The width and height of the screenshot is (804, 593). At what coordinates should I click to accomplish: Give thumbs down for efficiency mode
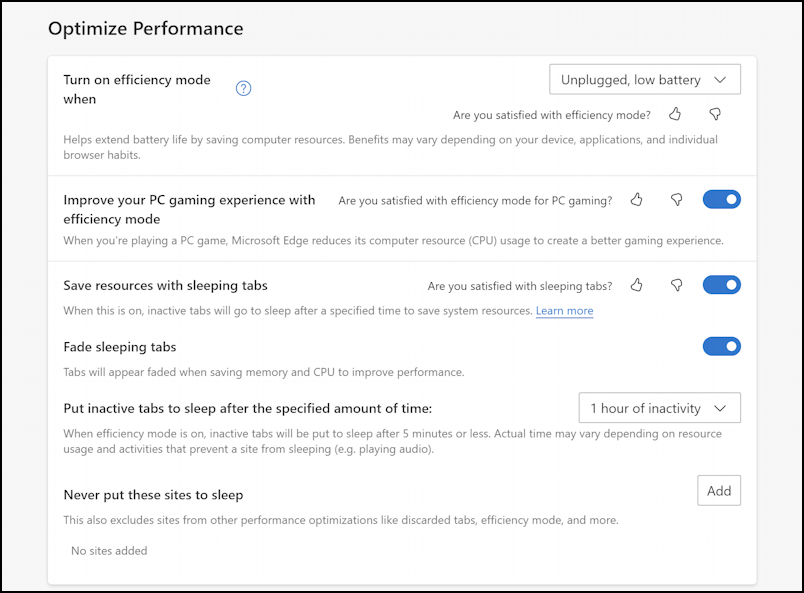715,114
